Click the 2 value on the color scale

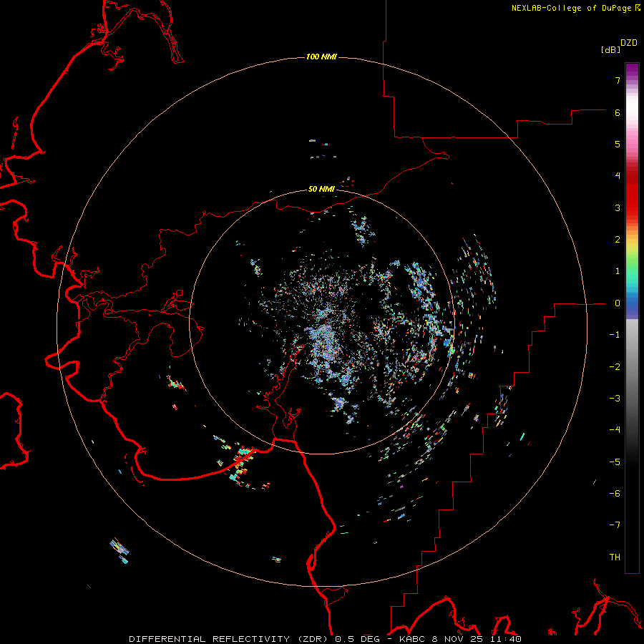tap(618, 240)
